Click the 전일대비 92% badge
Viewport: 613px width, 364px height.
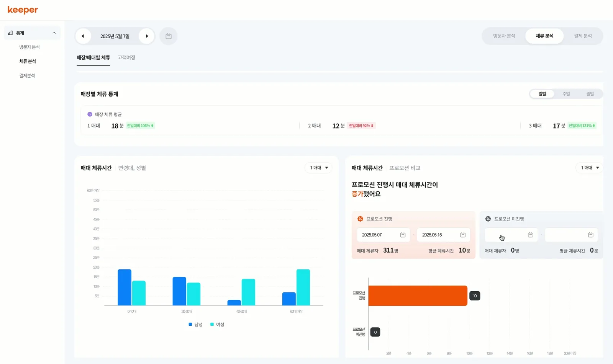361,126
